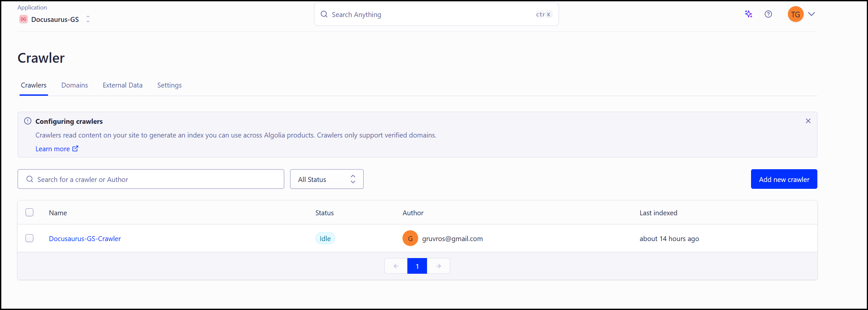Open the help question mark icon

click(x=768, y=14)
